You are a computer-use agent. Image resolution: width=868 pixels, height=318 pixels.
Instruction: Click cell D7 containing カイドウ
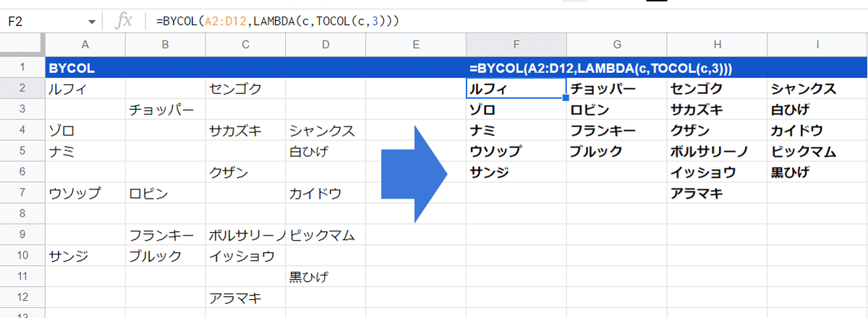[325, 194]
